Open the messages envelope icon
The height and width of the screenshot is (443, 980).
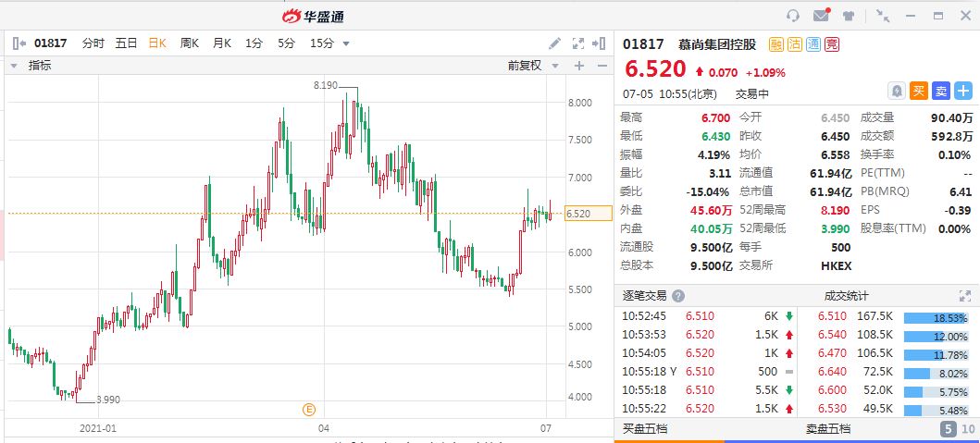pos(821,16)
